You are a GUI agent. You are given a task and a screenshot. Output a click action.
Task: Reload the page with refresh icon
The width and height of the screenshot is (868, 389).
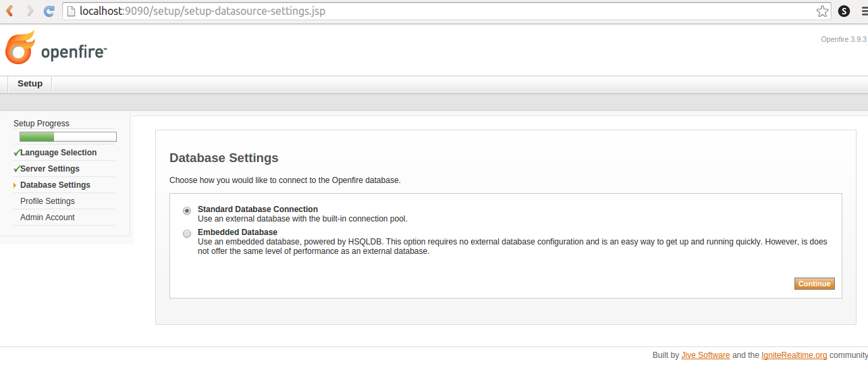pyautogui.click(x=49, y=11)
